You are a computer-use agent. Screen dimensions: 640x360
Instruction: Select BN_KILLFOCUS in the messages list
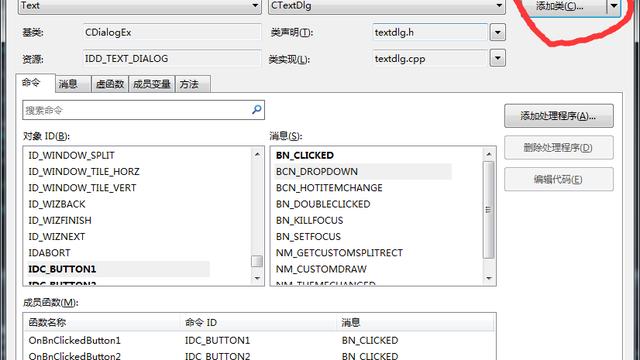309,220
